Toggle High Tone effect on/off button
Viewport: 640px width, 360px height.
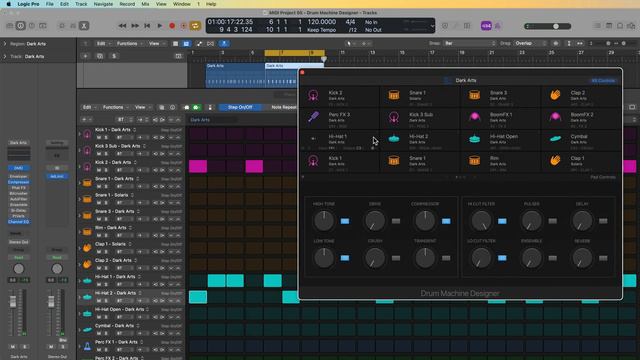345,221
